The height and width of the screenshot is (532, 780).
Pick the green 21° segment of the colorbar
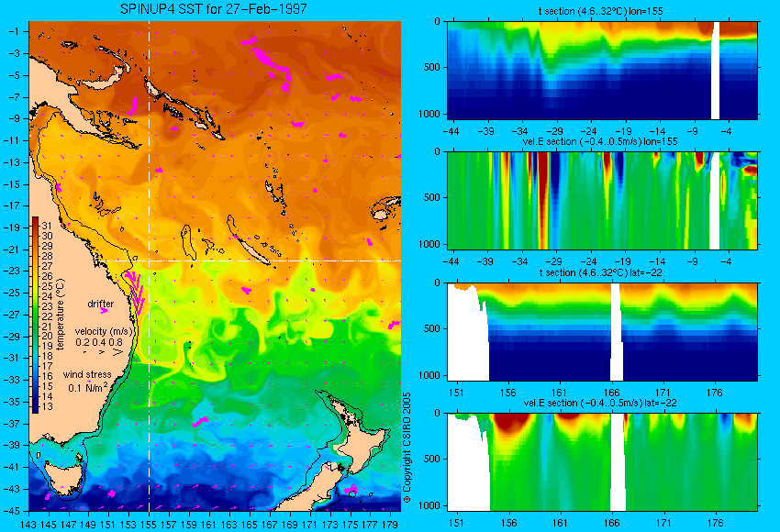pos(35,327)
